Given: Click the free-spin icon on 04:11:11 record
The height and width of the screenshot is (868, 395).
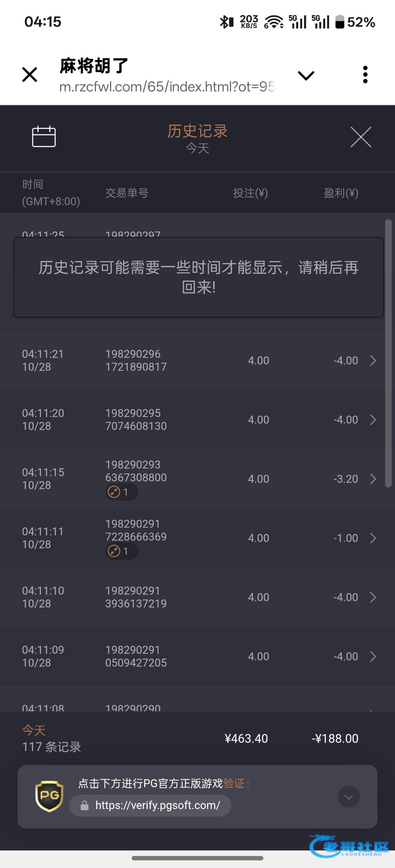Looking at the screenshot, I should (114, 551).
